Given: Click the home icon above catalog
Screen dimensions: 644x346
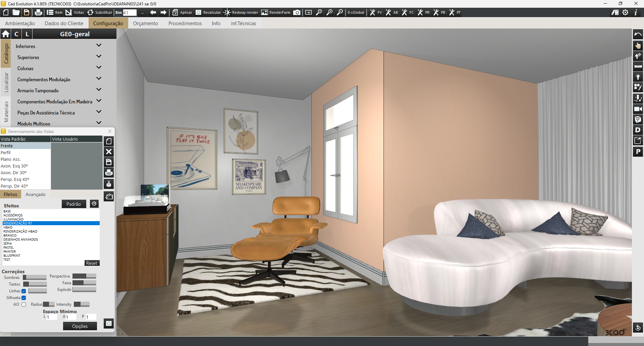Looking at the screenshot, I should (x=6, y=34).
